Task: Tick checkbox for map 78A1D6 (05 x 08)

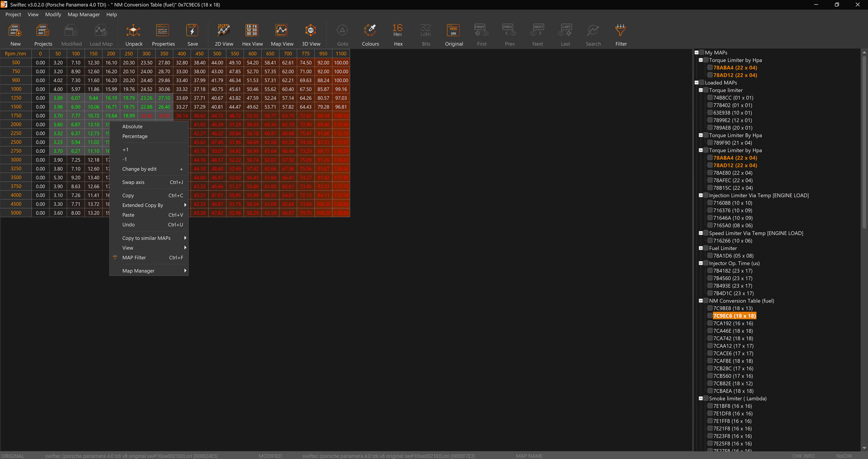Action: coord(710,256)
